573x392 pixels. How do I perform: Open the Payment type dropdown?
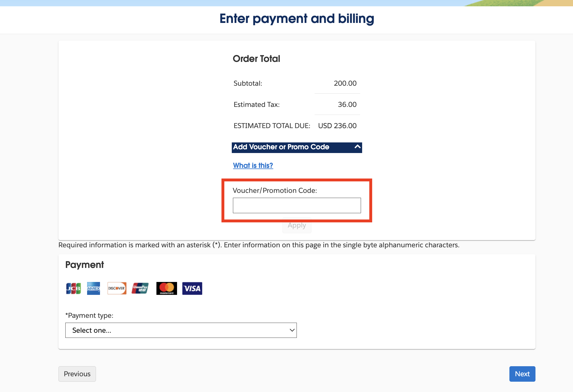(x=181, y=330)
